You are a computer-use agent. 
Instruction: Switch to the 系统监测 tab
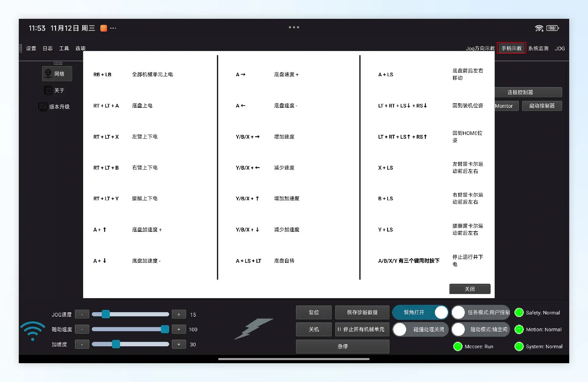tap(538, 48)
